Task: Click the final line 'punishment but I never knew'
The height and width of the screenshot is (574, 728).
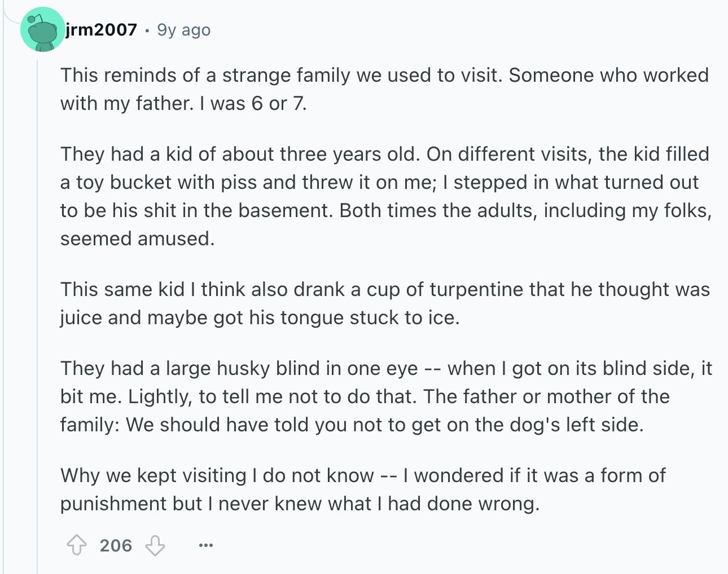Action: coord(300,504)
